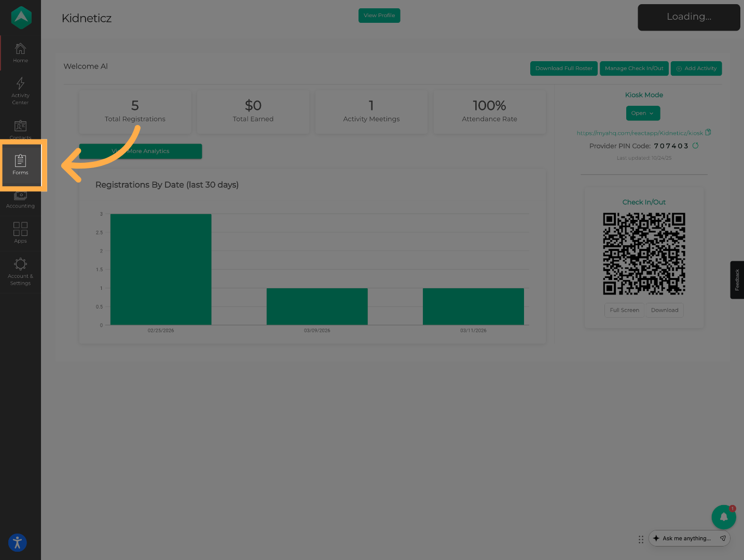744x560 pixels.
Task: Open the Activity Center lightning icon
Action: click(20, 90)
